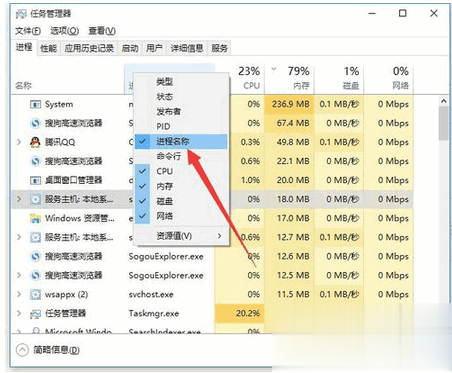452x373 pixels.
Task: Click the 1.0% CPU cell
Action: 247,180
